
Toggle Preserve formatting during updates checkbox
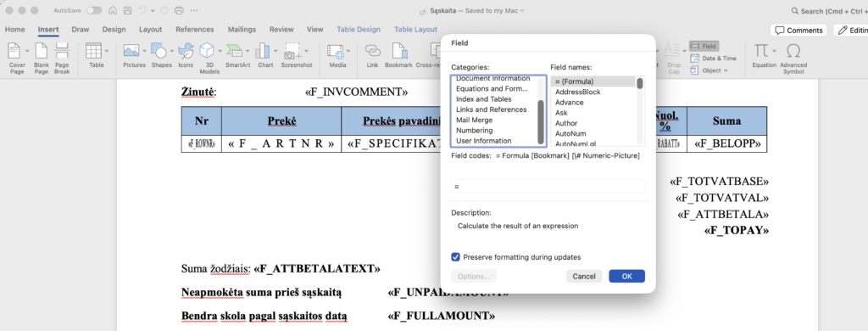[455, 257]
